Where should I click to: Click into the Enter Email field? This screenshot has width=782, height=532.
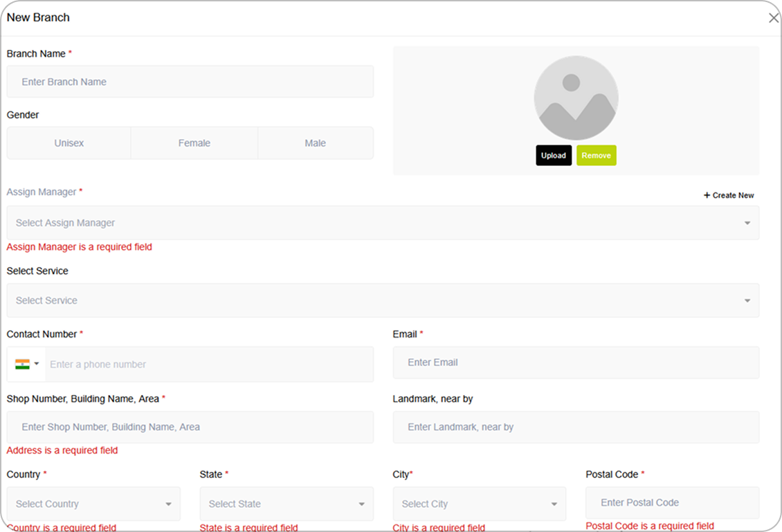(576, 363)
